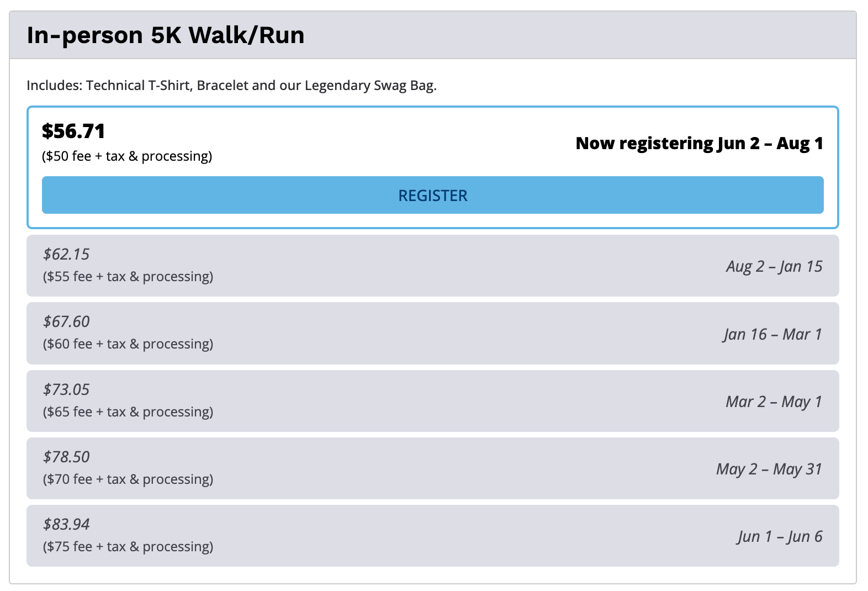This screenshot has height=591, width=868.
Task: Click the blue REGISTER button
Action: (432, 195)
